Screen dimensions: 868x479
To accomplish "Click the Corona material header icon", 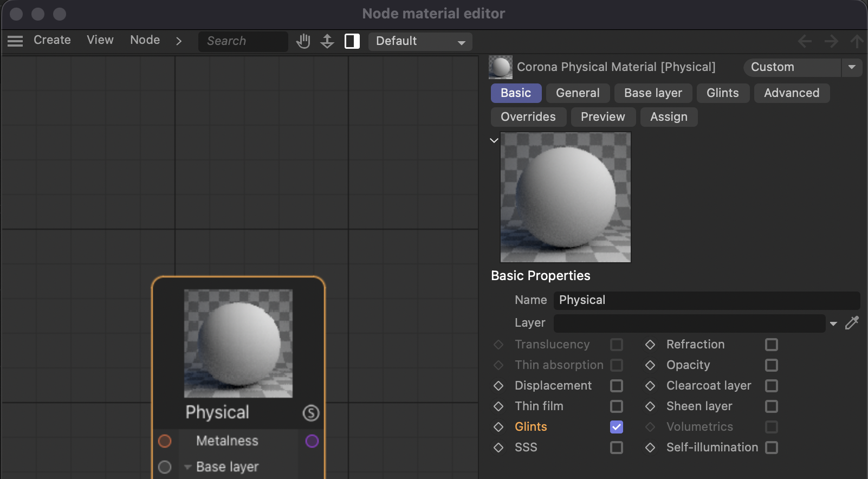I will [x=500, y=67].
